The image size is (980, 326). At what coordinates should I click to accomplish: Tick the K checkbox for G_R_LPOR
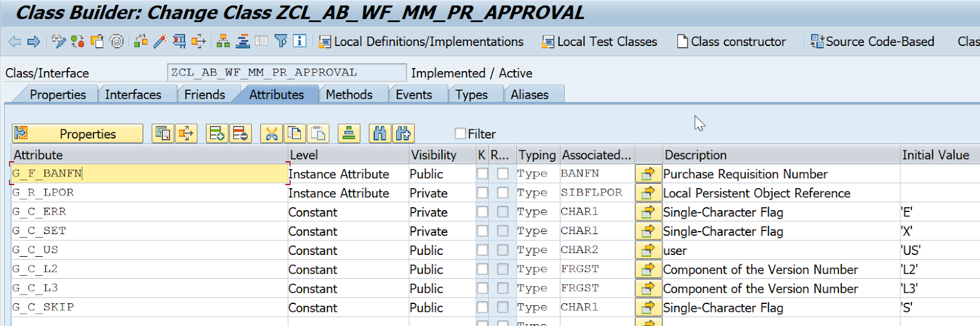click(483, 193)
